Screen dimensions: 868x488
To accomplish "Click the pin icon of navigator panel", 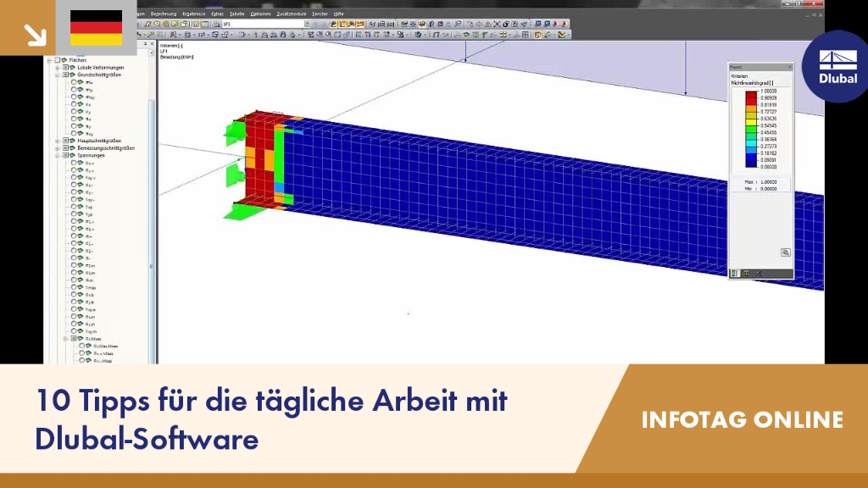I will (145, 44).
